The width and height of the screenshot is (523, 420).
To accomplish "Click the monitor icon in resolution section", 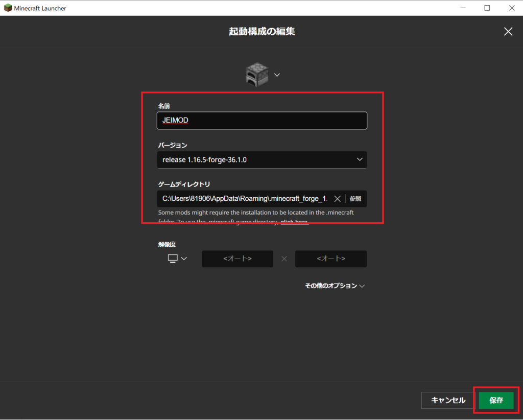I will [172, 259].
